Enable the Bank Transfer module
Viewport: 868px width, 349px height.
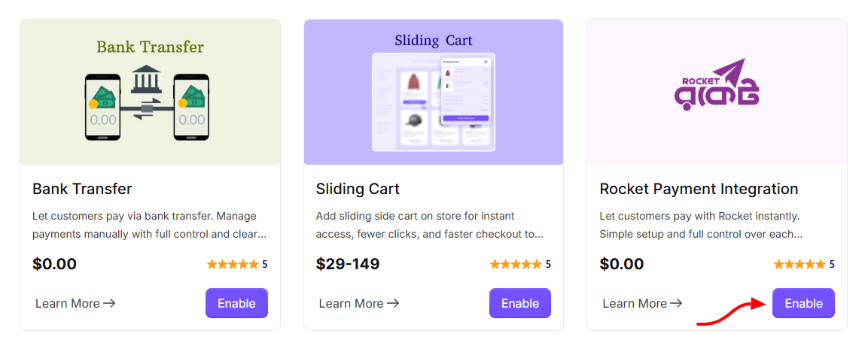236,303
